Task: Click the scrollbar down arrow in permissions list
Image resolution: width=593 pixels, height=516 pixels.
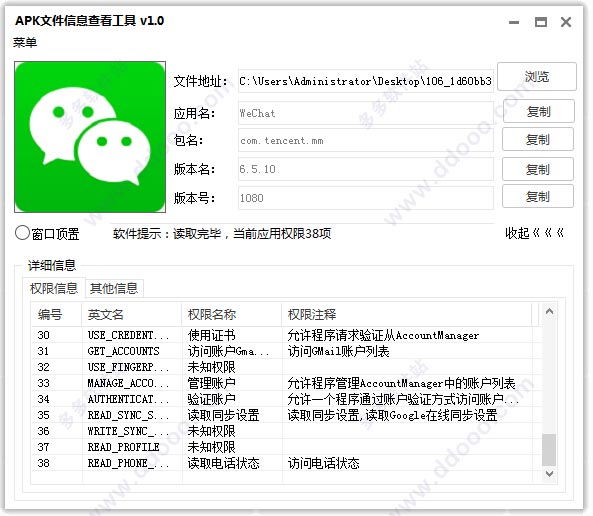Action: pos(549,473)
